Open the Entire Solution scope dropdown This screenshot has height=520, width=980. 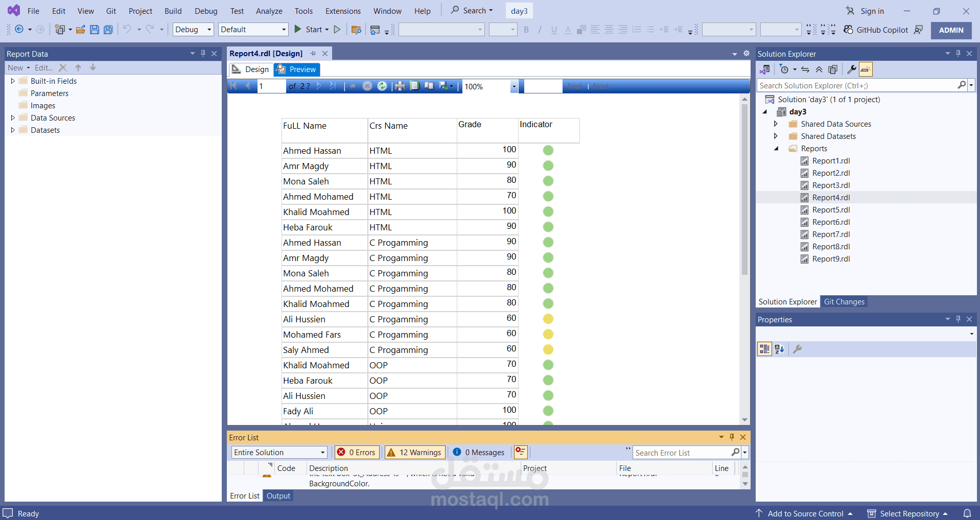pyautogui.click(x=279, y=452)
